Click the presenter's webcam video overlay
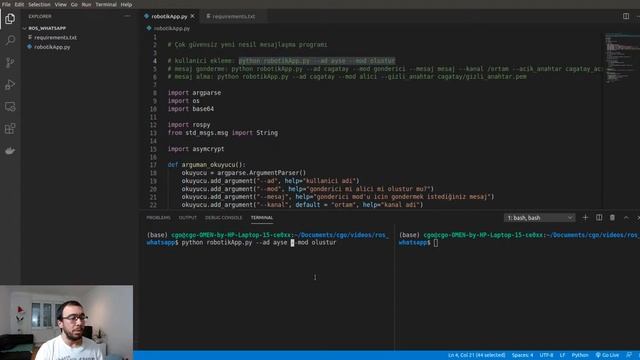Screen dimensions: 640x360 click(x=67, y=322)
